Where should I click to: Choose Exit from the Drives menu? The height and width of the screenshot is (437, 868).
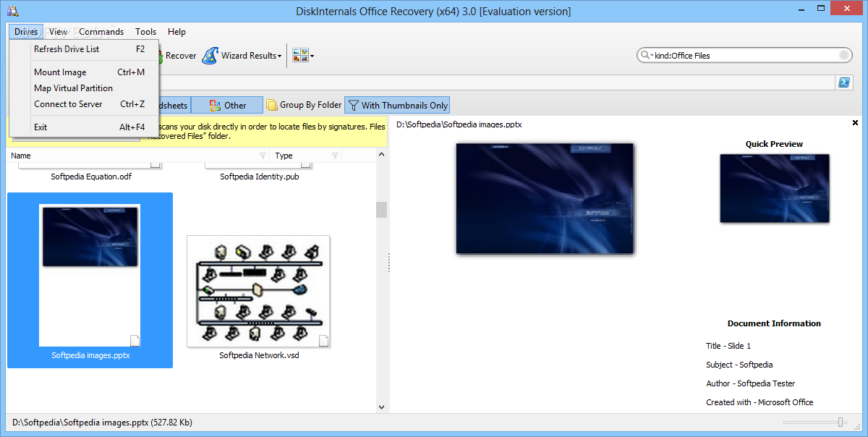click(x=84, y=127)
